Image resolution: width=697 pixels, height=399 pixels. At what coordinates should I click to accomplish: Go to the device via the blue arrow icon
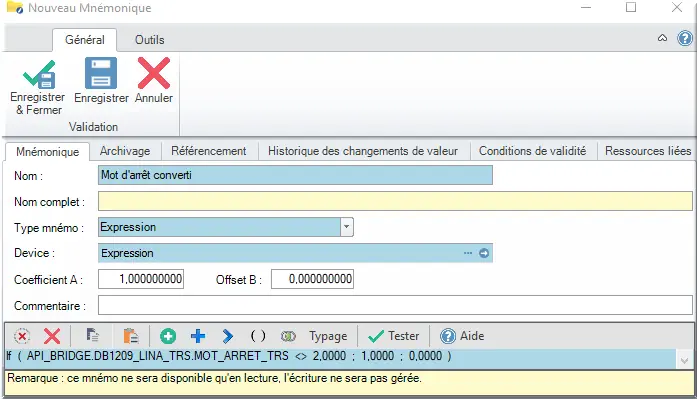[484, 253]
